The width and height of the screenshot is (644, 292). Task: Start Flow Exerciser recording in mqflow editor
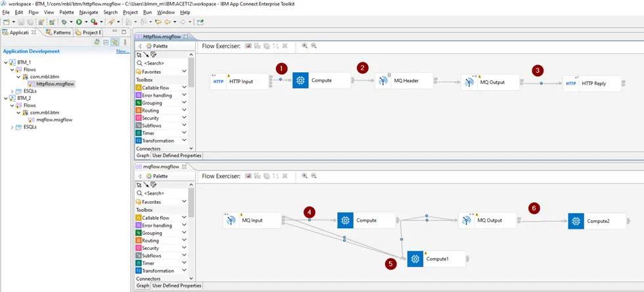click(248, 176)
